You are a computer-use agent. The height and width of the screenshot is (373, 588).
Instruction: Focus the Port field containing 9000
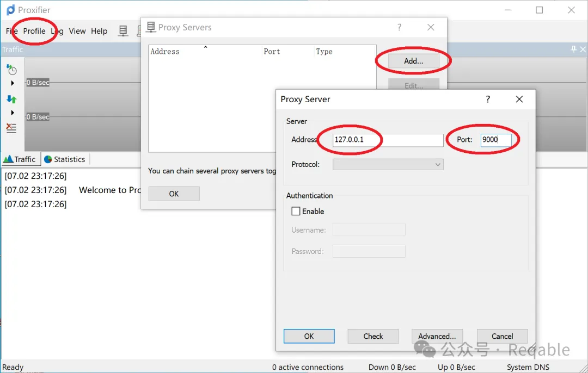pos(496,140)
